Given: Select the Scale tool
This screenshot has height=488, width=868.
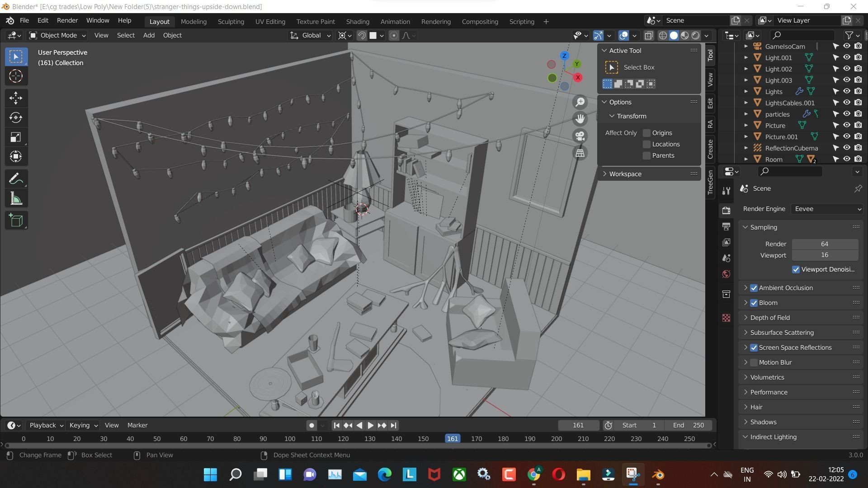Looking at the screenshot, I should pos(16,137).
